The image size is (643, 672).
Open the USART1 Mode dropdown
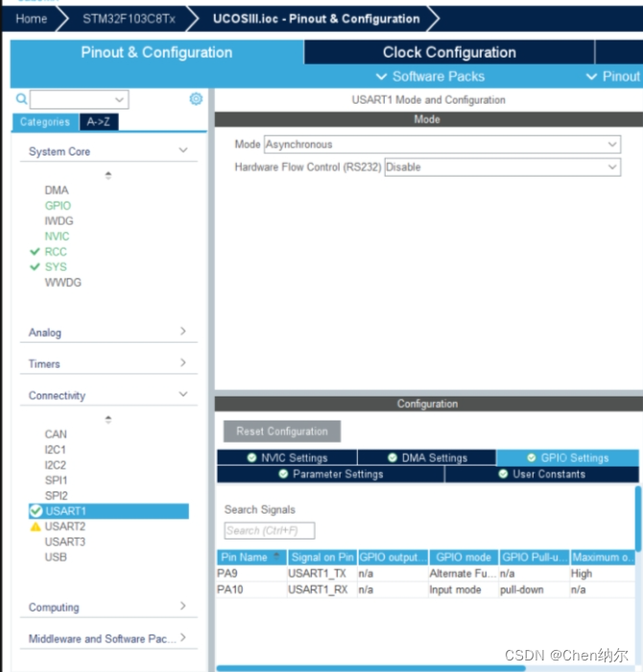(x=442, y=144)
